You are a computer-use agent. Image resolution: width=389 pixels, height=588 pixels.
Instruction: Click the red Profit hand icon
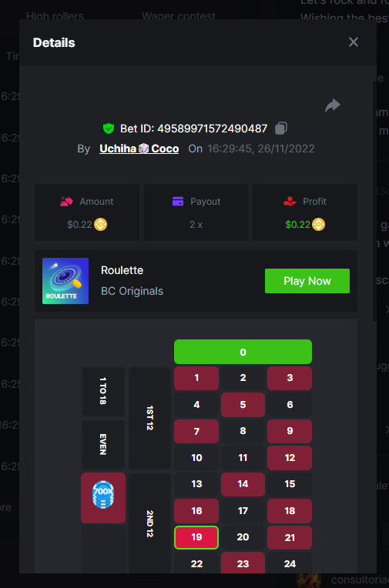(290, 202)
